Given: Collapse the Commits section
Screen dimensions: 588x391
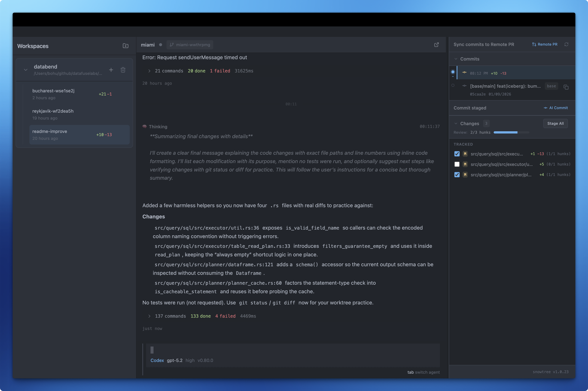Looking at the screenshot, I should point(456,59).
